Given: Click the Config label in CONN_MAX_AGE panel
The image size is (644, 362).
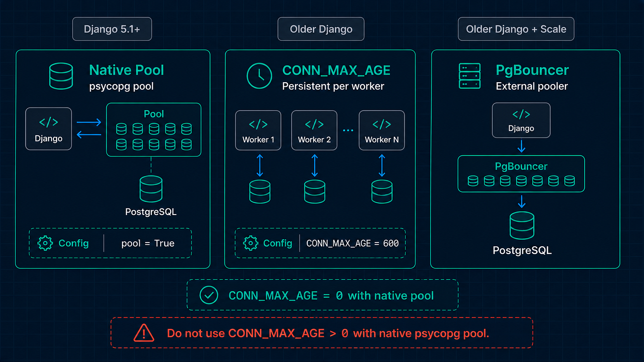Looking at the screenshot, I should pos(278,243).
